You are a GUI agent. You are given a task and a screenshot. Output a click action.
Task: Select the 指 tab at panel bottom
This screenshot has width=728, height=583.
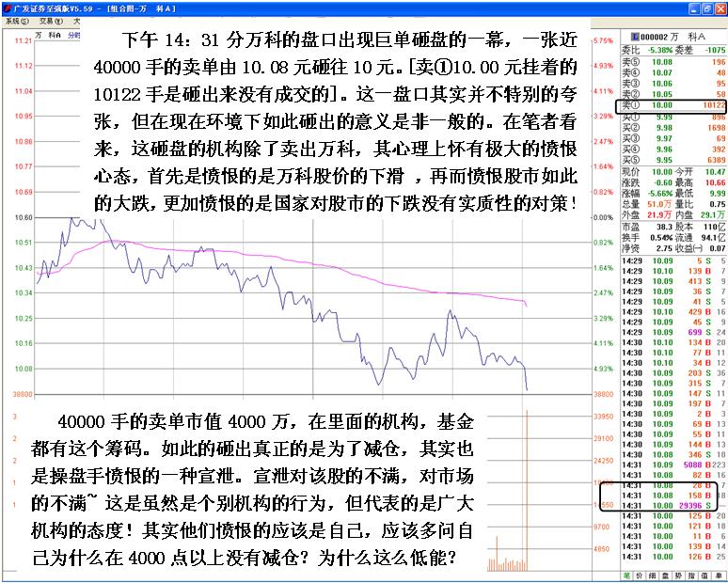[x=689, y=575]
